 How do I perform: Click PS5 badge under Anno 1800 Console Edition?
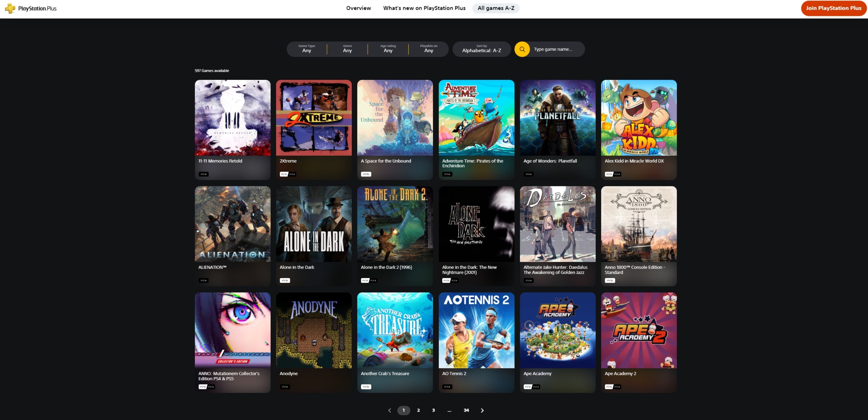(x=609, y=281)
